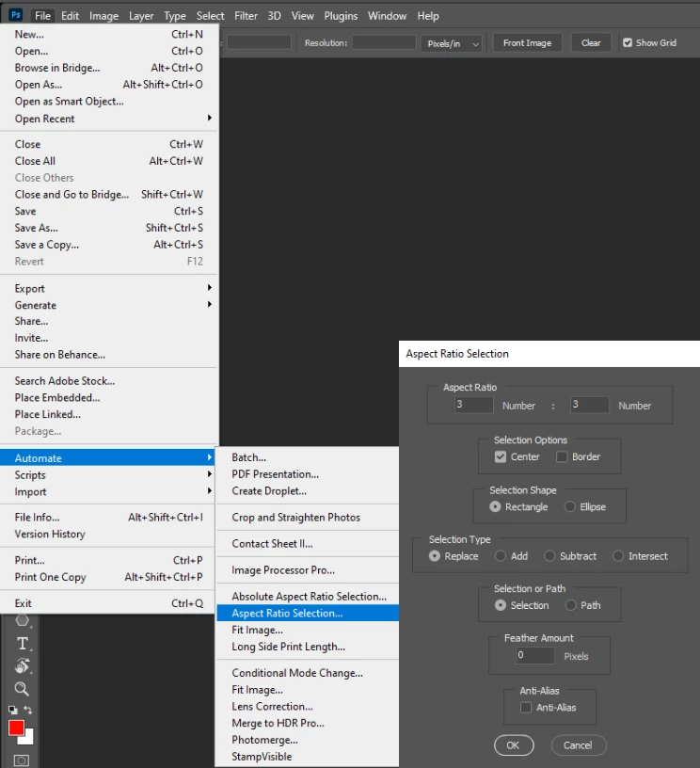Expand the Export submenu
This screenshot has width=700, height=768.
[108, 289]
